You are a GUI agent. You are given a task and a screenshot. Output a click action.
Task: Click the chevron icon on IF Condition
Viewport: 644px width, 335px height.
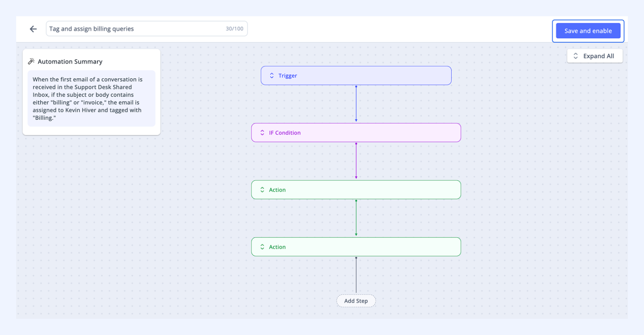click(262, 133)
